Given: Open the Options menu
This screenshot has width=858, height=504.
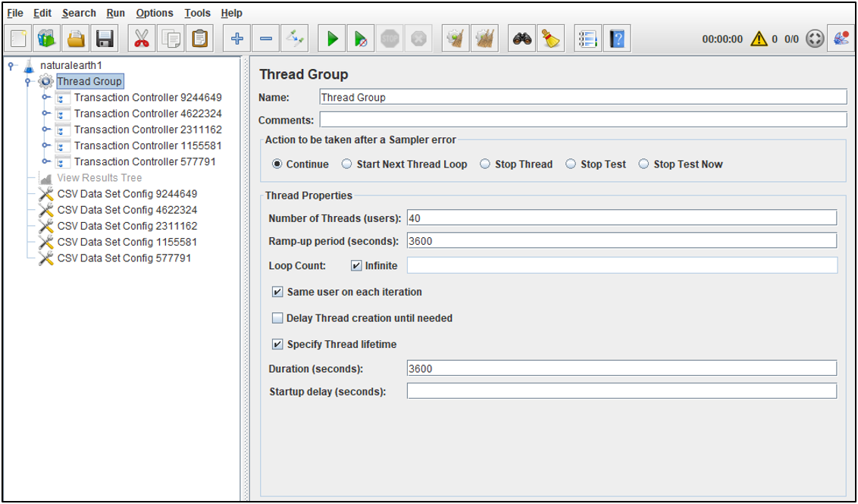Looking at the screenshot, I should click(x=155, y=13).
